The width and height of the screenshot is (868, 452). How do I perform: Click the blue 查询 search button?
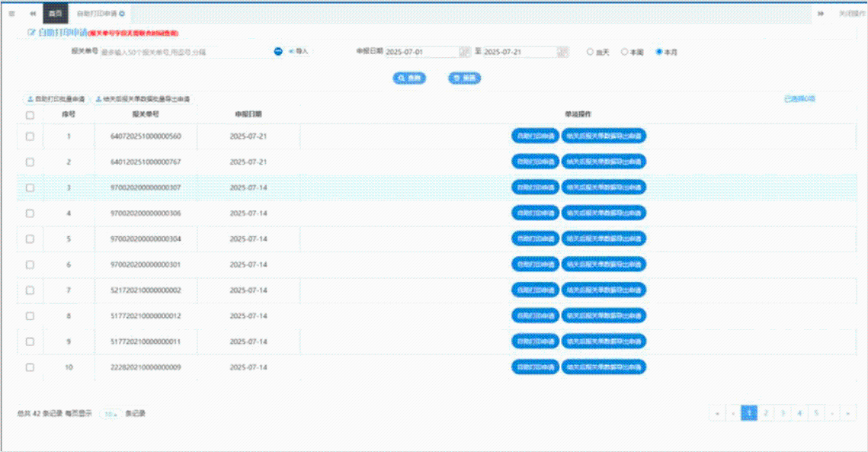(409, 78)
